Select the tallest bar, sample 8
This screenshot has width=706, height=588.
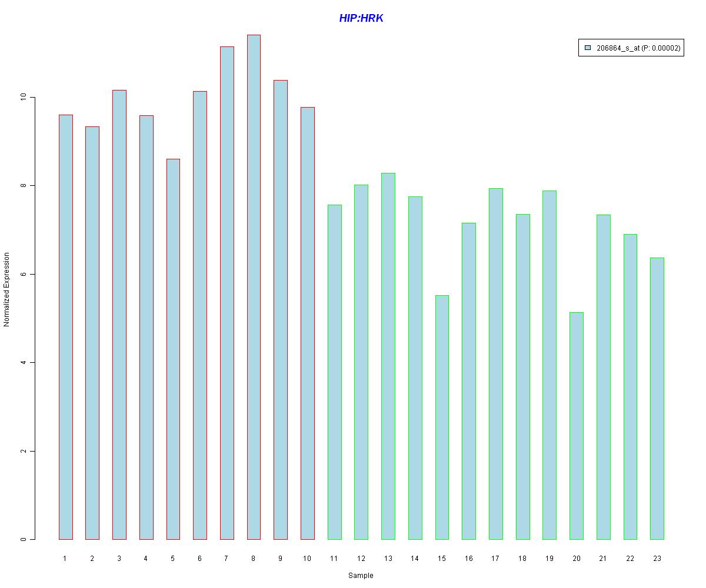(254, 287)
